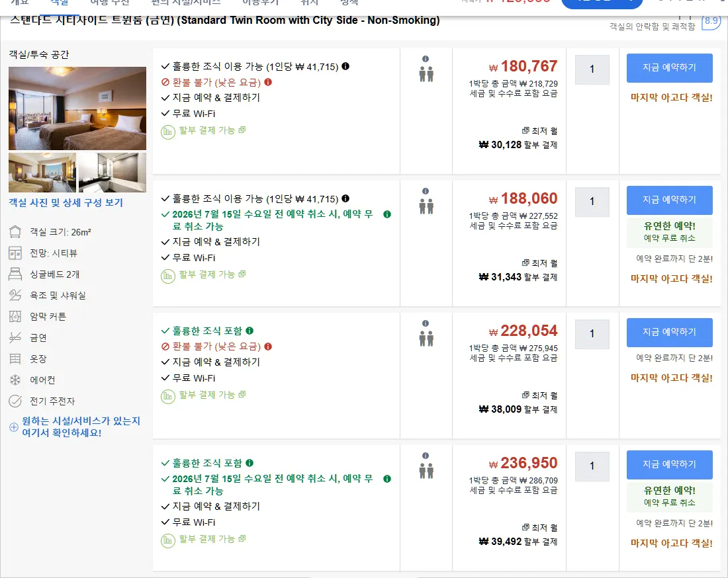This screenshot has width=728, height=578.
Task: Click red info icon beside first 환불 불가
Action: pyautogui.click(x=268, y=82)
